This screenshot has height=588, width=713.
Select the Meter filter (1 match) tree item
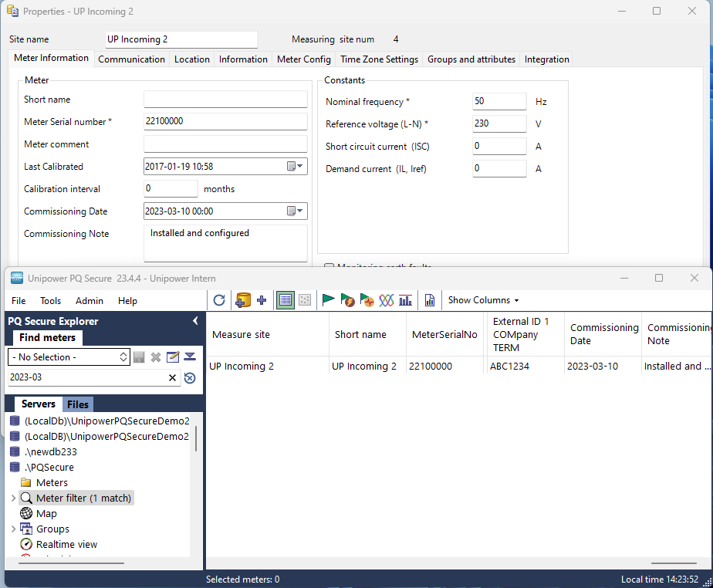tap(76, 498)
